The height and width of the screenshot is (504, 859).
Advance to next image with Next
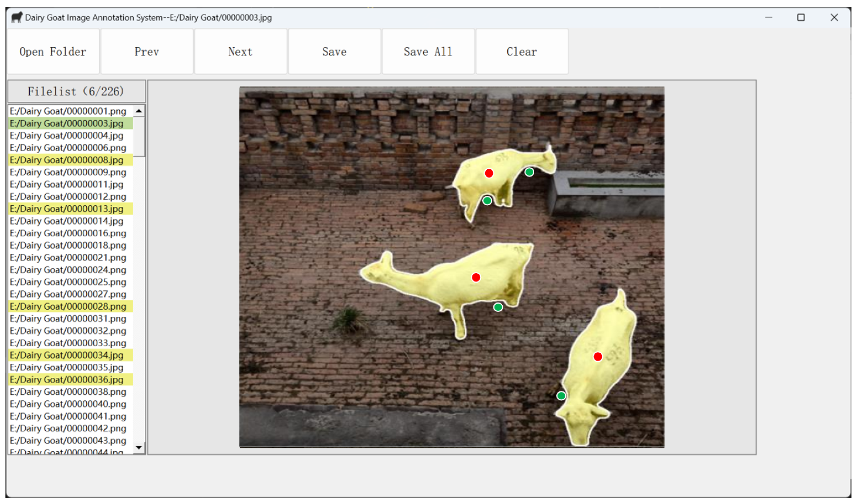pyautogui.click(x=241, y=52)
